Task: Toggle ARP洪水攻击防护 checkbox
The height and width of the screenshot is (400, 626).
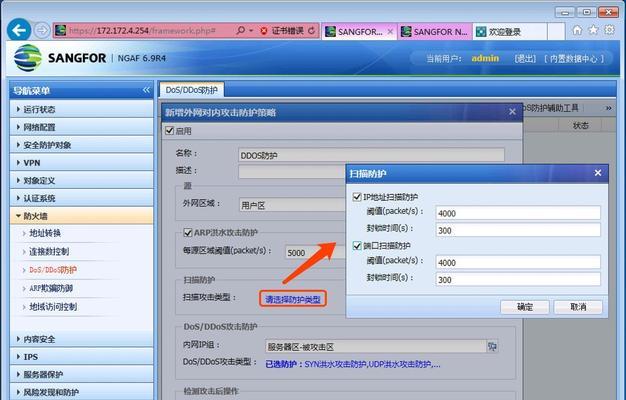Action: click(x=187, y=232)
